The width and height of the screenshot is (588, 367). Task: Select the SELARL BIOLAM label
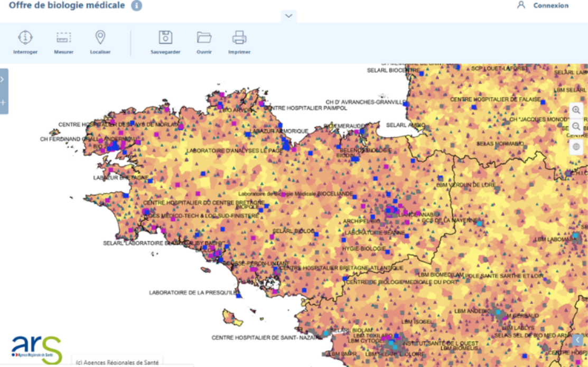(x=352, y=330)
